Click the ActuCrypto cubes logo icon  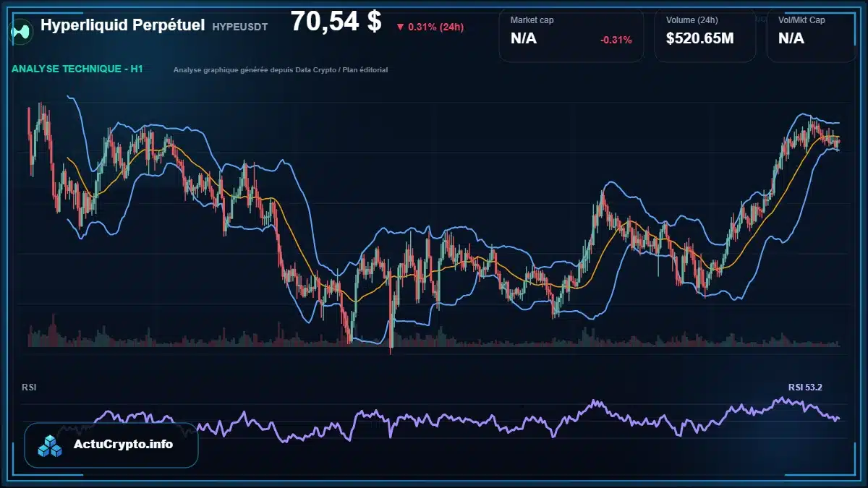pos(51,445)
